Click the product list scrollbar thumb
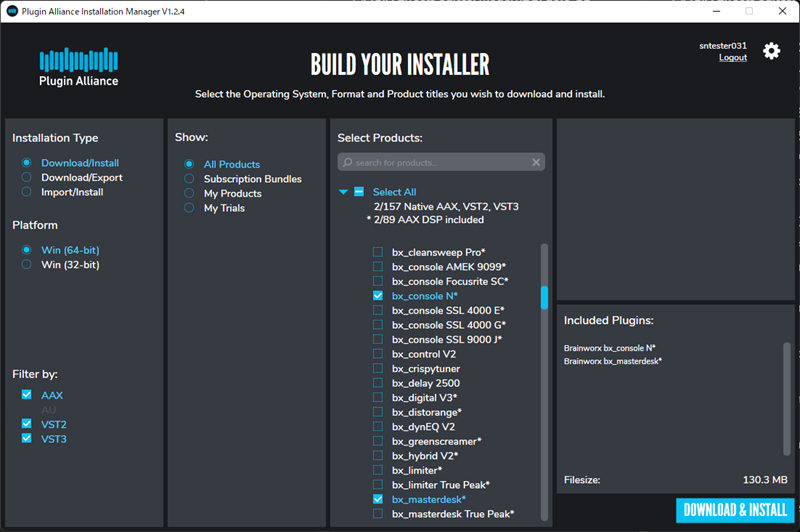This screenshot has height=532, width=800. (544, 297)
